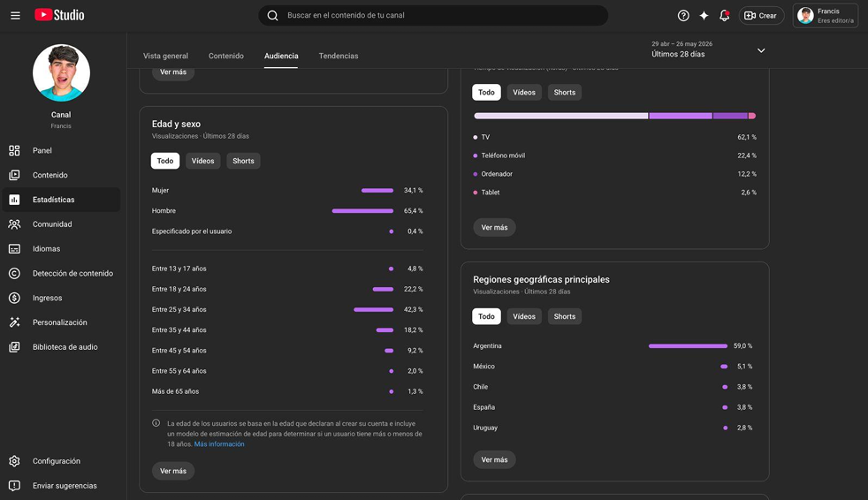Click the TV segment of device bar
868x500 pixels.
560,116
